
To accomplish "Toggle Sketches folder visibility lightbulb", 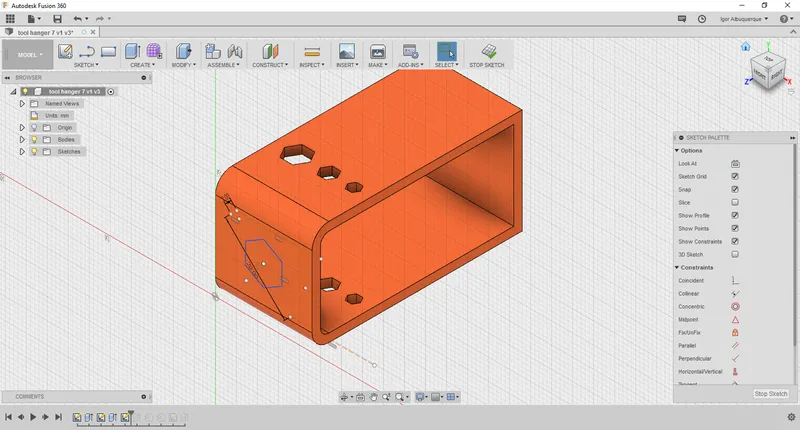I will click(x=34, y=151).
